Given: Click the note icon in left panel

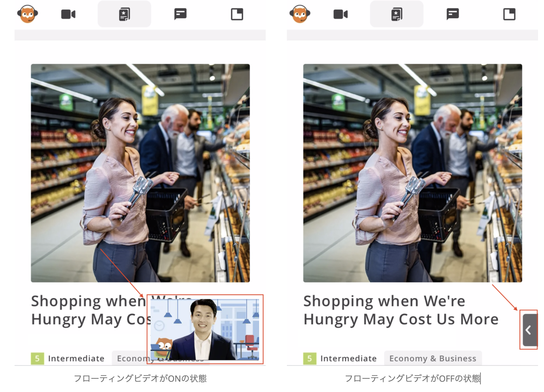Looking at the screenshot, I should tap(237, 14).
